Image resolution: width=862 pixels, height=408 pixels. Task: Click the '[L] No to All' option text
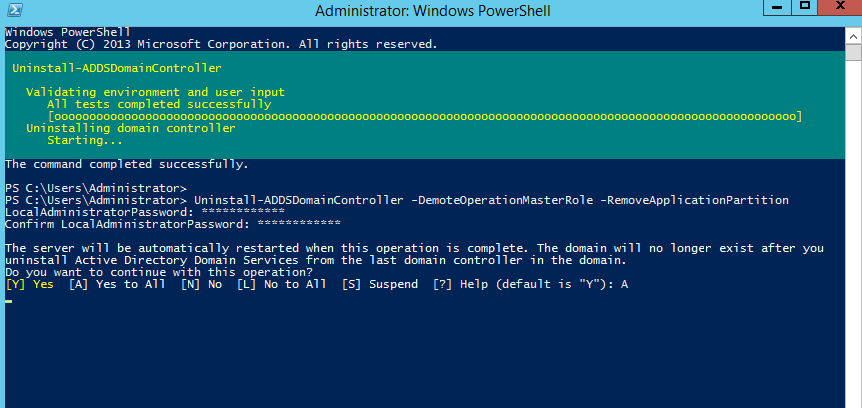click(x=281, y=284)
